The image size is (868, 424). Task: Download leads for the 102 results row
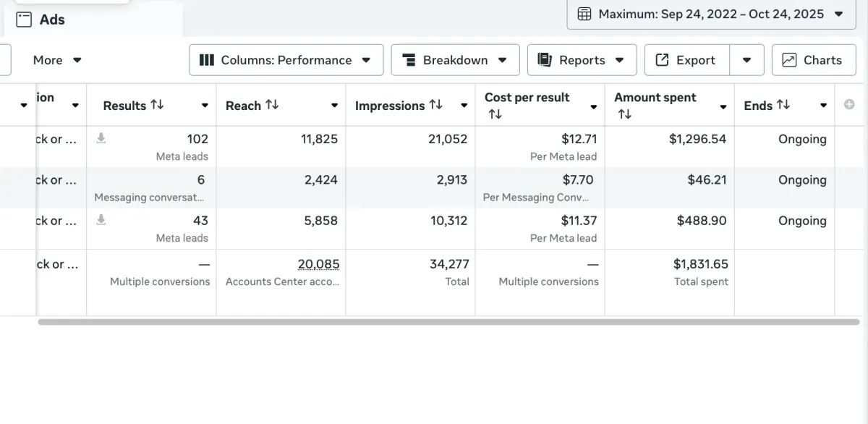pos(101,138)
